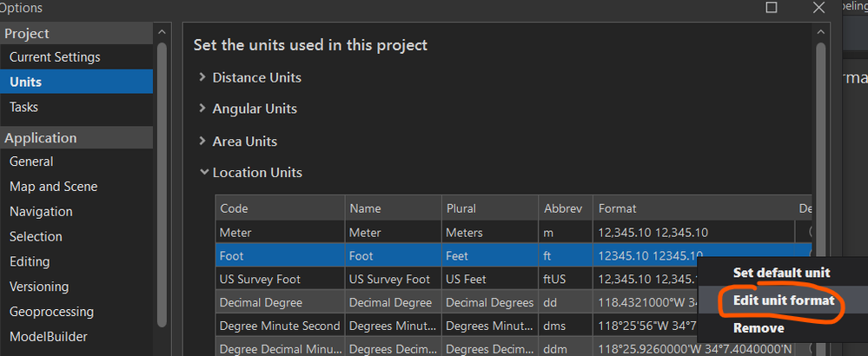Choose Edit unit format from context menu
868x356 pixels.
[784, 300]
